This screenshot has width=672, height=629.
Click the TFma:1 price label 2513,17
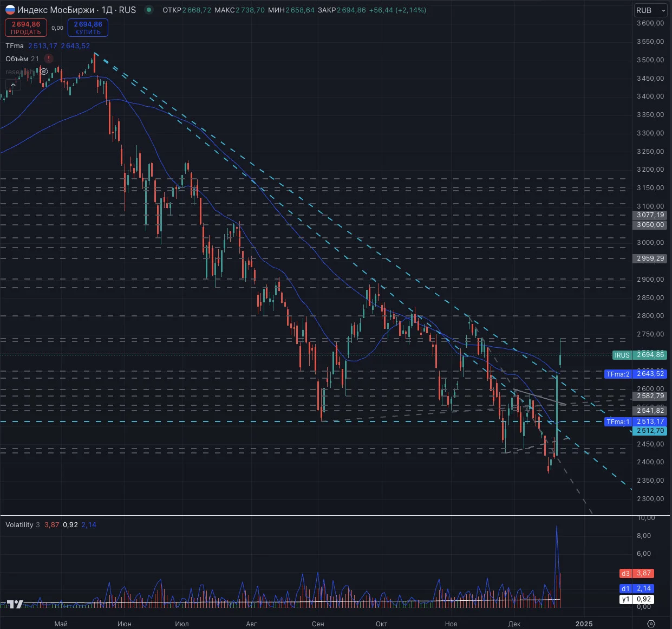635,422
